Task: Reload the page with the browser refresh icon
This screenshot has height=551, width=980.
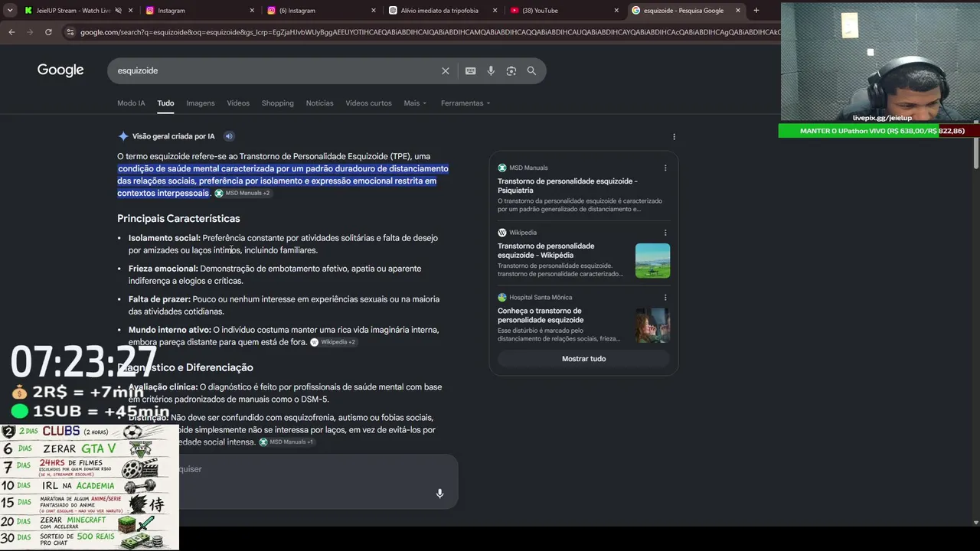Action: pos(48,32)
